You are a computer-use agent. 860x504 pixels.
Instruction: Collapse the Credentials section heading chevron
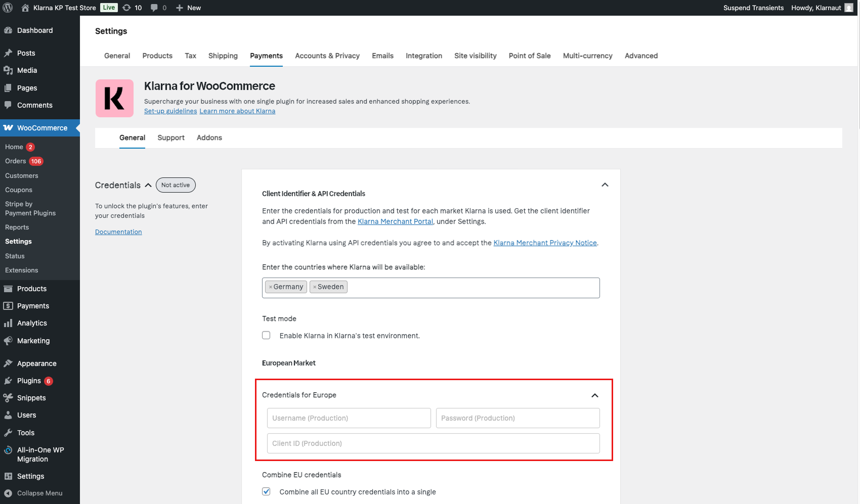tap(148, 185)
